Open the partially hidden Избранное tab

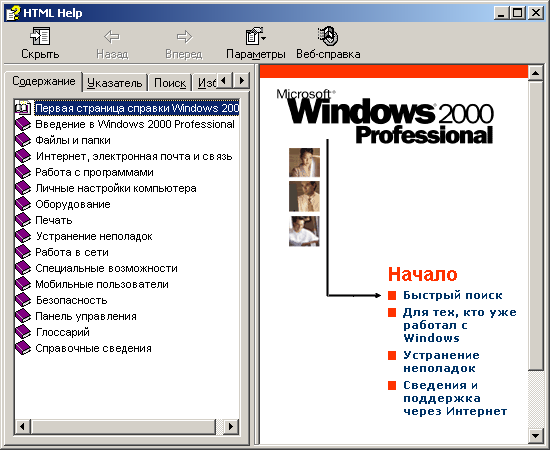pos(205,83)
